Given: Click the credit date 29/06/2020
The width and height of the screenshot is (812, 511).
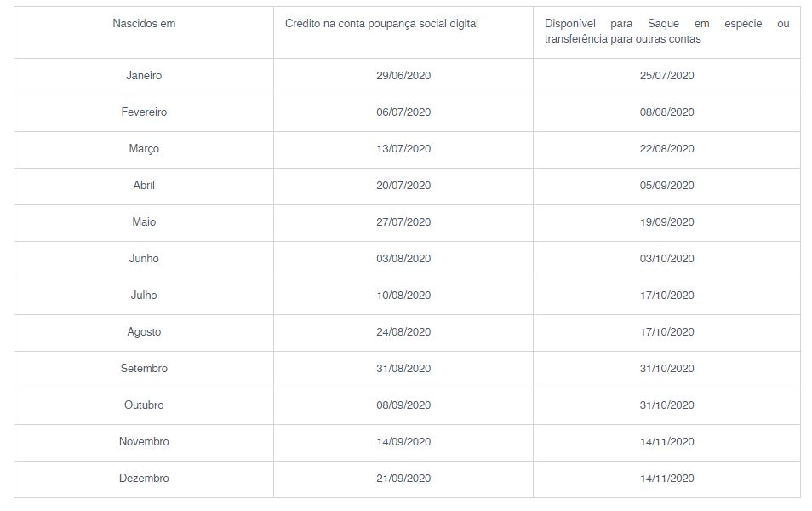Looking at the screenshot, I should click(x=403, y=76).
